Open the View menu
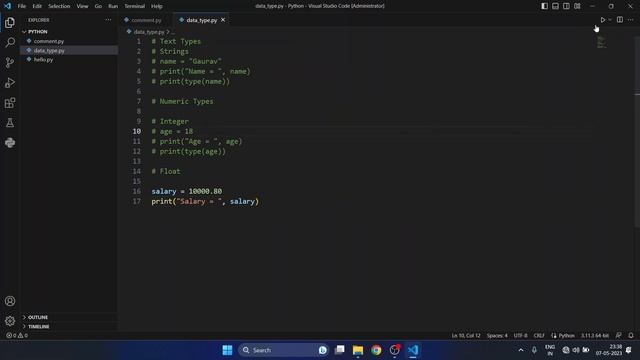Image resolution: width=640 pixels, height=360 pixels. 82,6
